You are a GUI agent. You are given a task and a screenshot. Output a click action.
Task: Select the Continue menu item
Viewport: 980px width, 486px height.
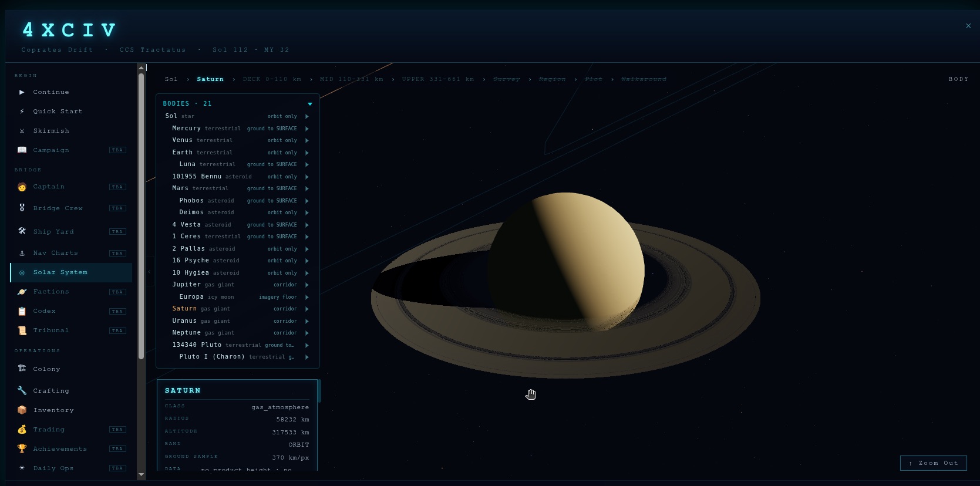point(71,92)
